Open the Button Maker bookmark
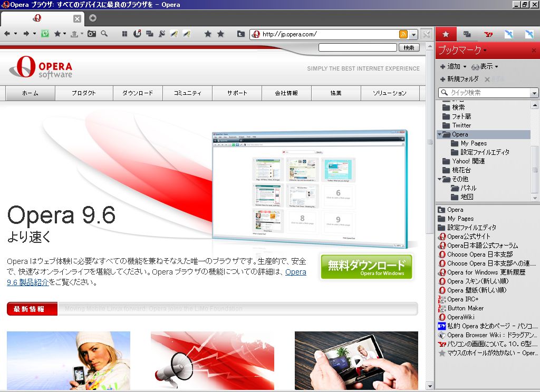This screenshot has height=392, width=540. (x=461, y=308)
